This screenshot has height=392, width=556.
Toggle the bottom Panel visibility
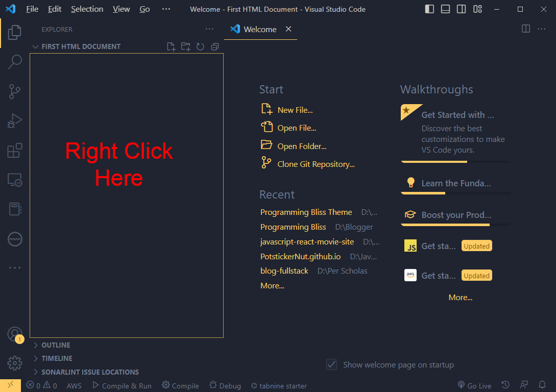pos(445,9)
